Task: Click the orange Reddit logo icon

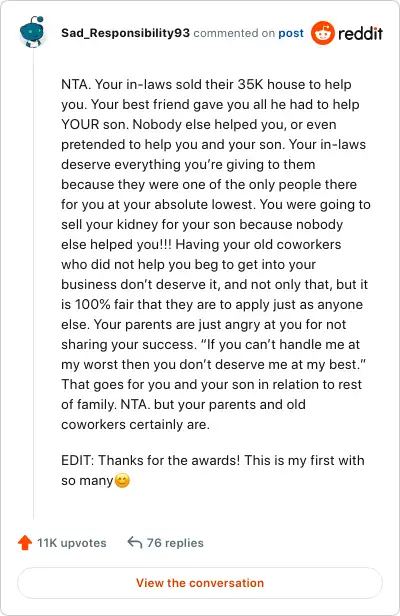Action: pyautogui.click(x=323, y=33)
